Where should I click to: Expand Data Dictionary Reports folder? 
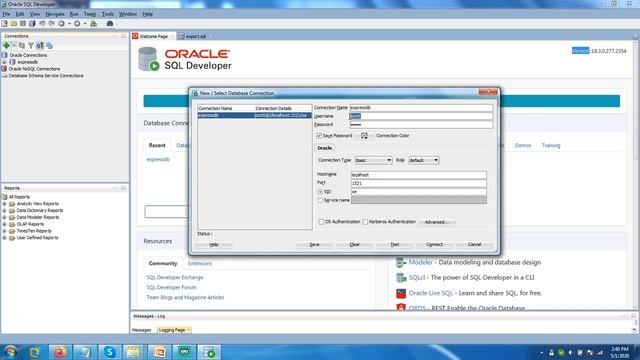[x=4, y=211]
